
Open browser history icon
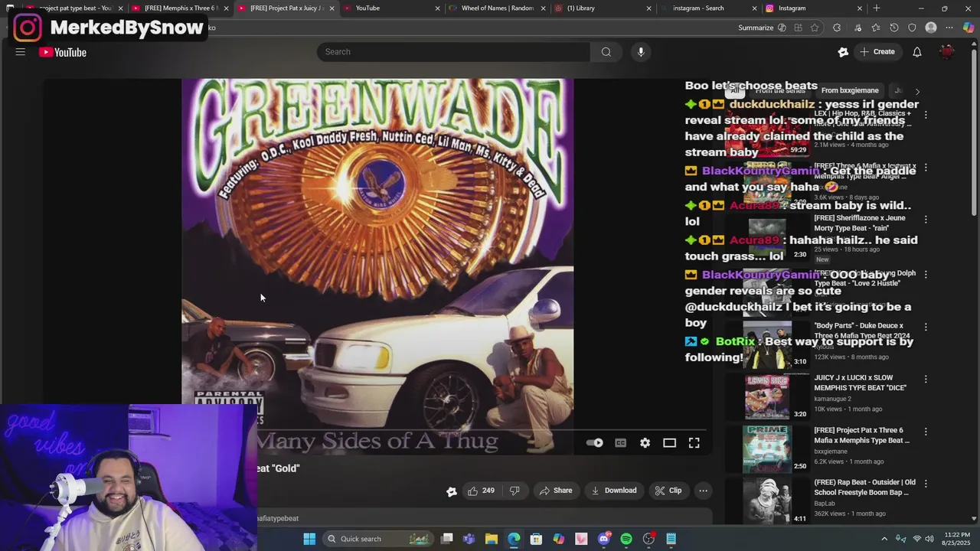(894, 28)
